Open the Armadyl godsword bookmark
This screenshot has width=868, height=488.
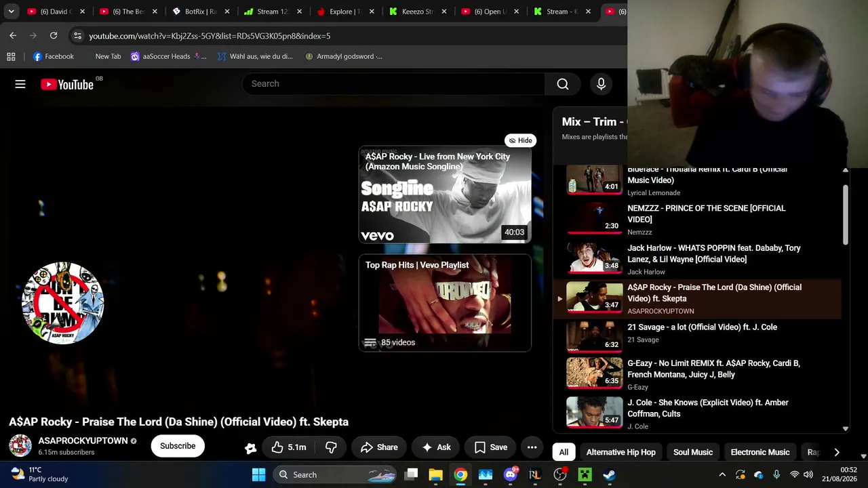[x=344, y=56]
